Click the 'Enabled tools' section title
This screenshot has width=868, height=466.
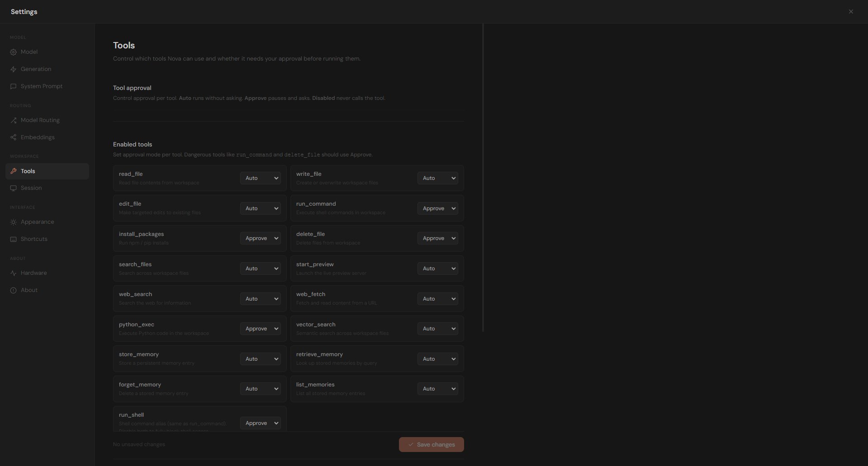pyautogui.click(x=133, y=144)
